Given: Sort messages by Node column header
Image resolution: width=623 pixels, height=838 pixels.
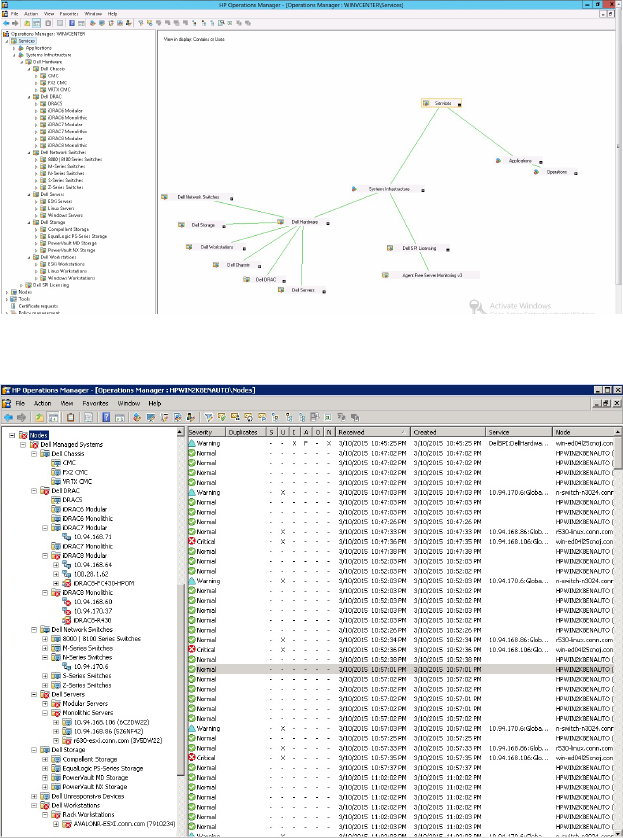Looking at the screenshot, I should [x=583, y=432].
